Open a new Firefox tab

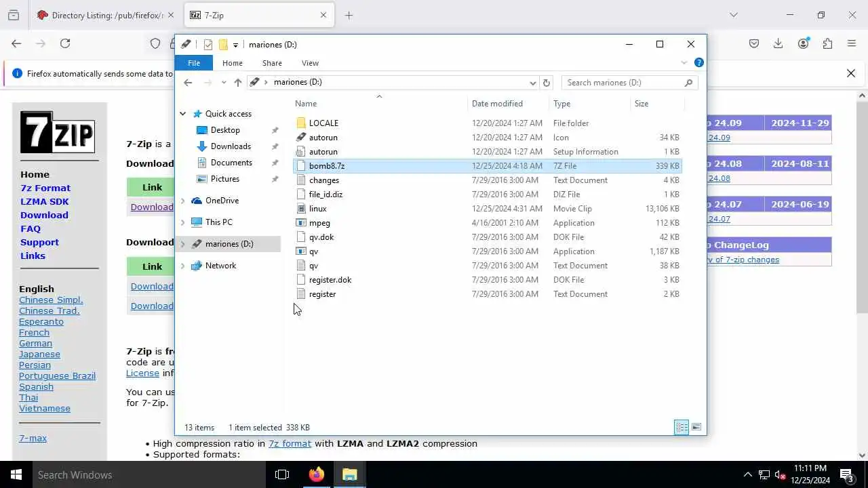(x=349, y=15)
